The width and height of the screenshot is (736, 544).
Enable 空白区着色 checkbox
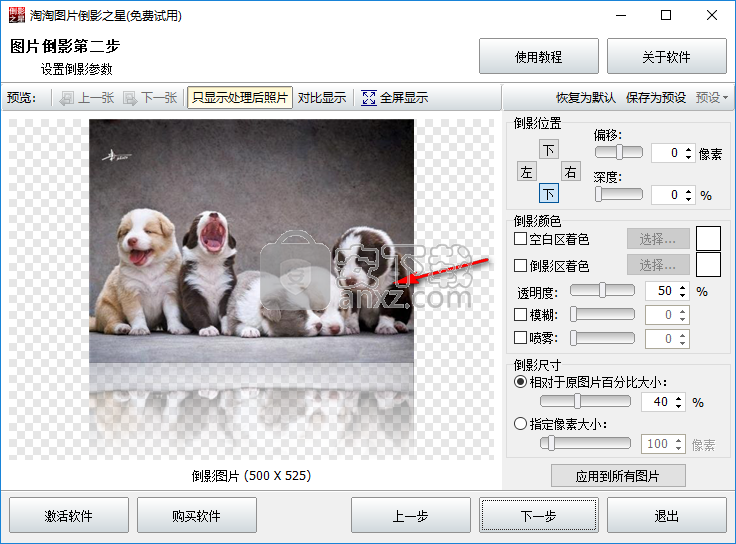point(520,239)
